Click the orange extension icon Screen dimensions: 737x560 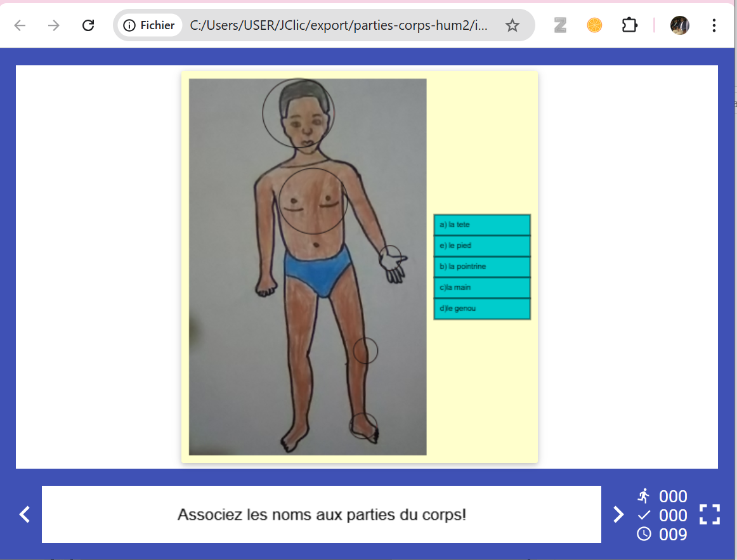[x=594, y=25]
